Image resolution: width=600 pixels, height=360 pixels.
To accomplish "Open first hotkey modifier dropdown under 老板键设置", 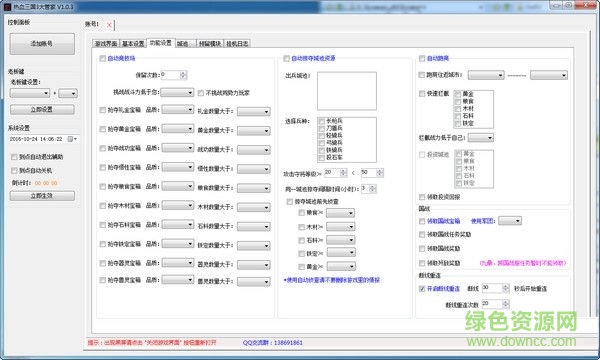I will coord(30,93).
